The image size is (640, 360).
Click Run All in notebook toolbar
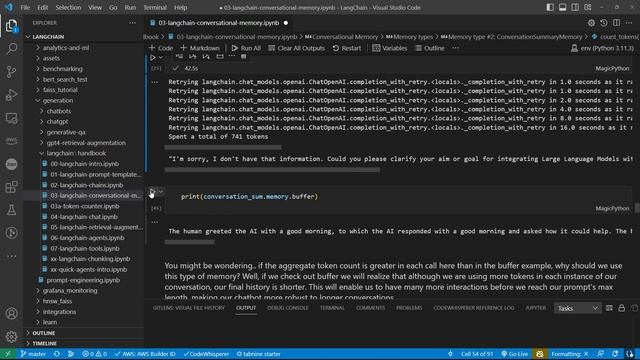coord(246,48)
